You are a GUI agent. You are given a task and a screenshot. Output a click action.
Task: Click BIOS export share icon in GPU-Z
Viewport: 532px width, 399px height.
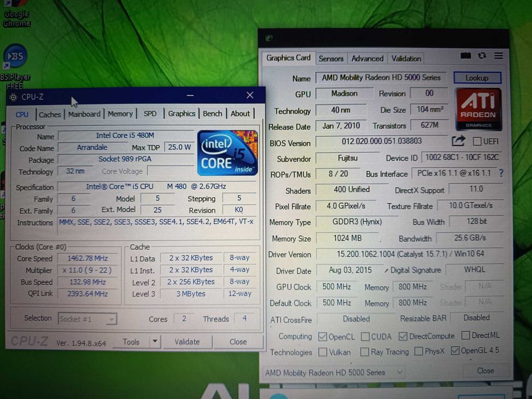pyautogui.click(x=458, y=141)
